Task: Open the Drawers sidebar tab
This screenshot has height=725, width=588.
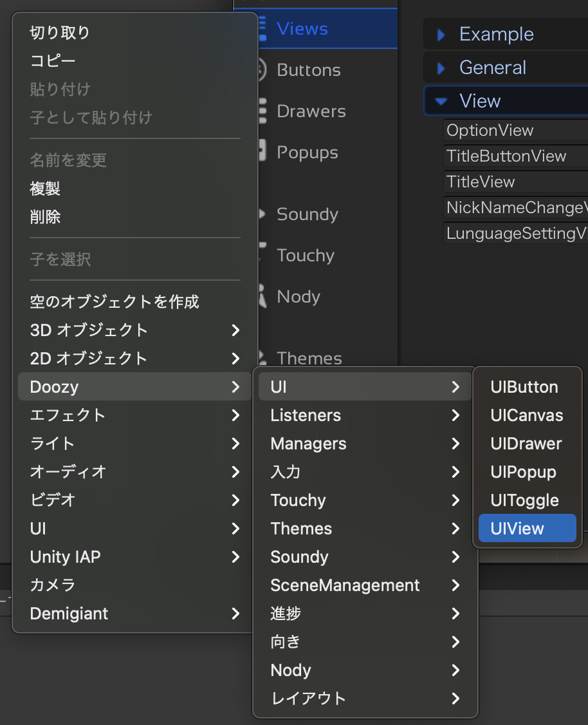Action: 328,111
